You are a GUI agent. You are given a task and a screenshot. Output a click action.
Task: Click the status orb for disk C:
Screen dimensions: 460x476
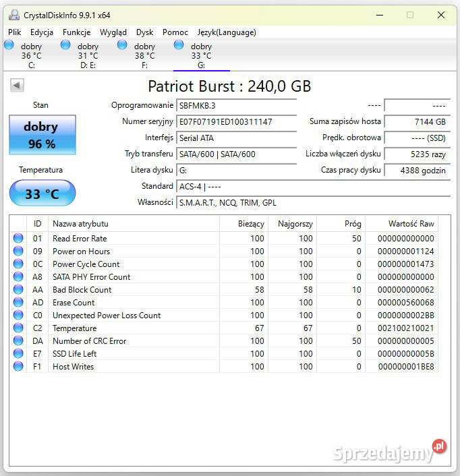click(9, 45)
